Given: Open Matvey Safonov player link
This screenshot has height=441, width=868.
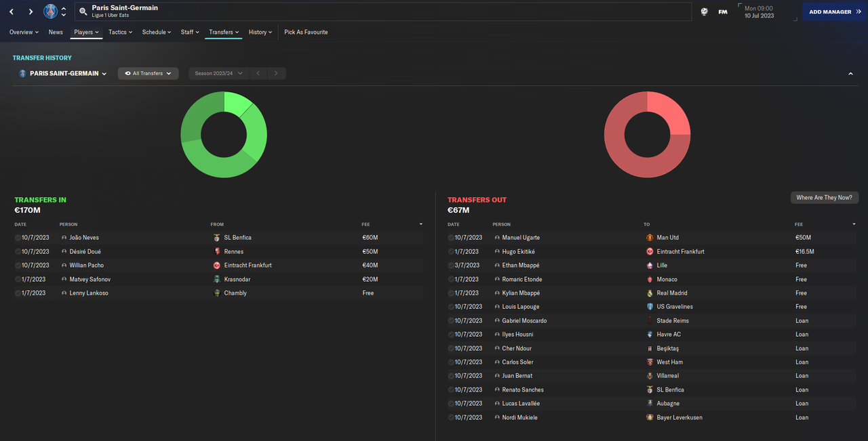Looking at the screenshot, I should click(x=90, y=279).
